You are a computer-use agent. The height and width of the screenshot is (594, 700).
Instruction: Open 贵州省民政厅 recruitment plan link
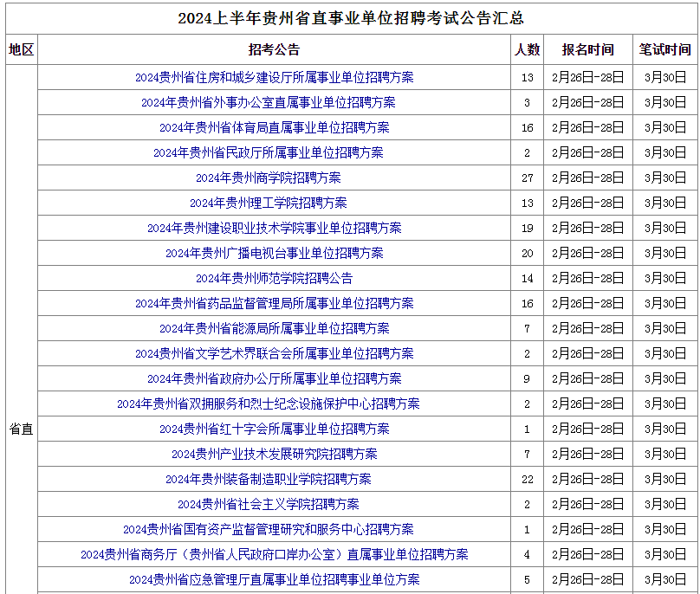[x=268, y=152]
